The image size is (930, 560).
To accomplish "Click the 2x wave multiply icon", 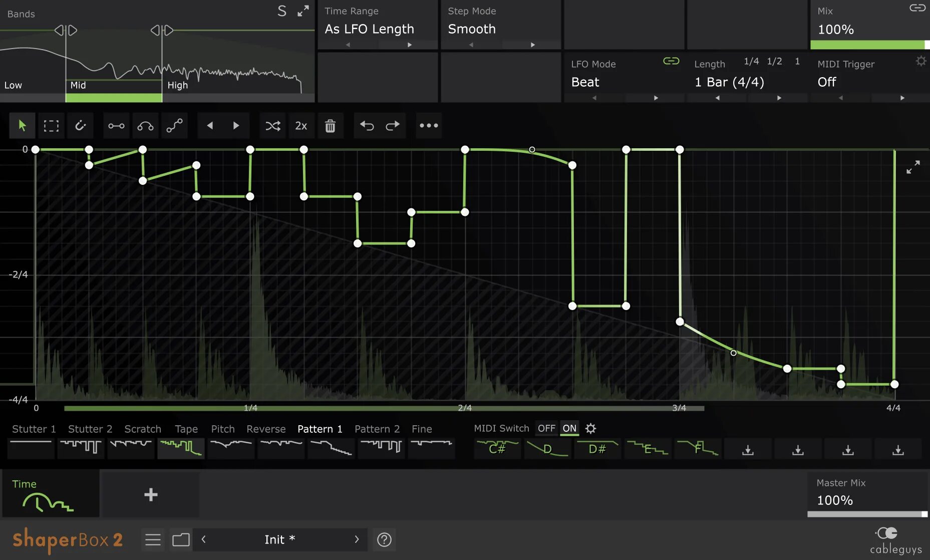I will coord(301,126).
